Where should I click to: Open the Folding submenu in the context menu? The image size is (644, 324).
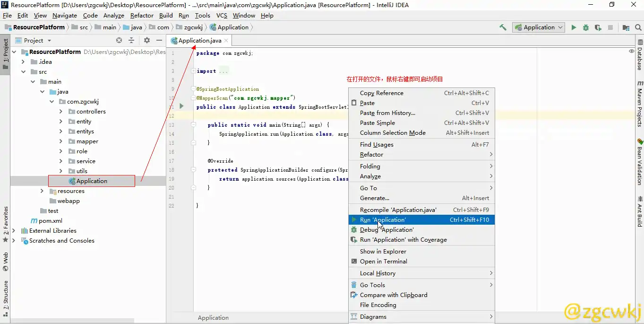click(x=421, y=166)
